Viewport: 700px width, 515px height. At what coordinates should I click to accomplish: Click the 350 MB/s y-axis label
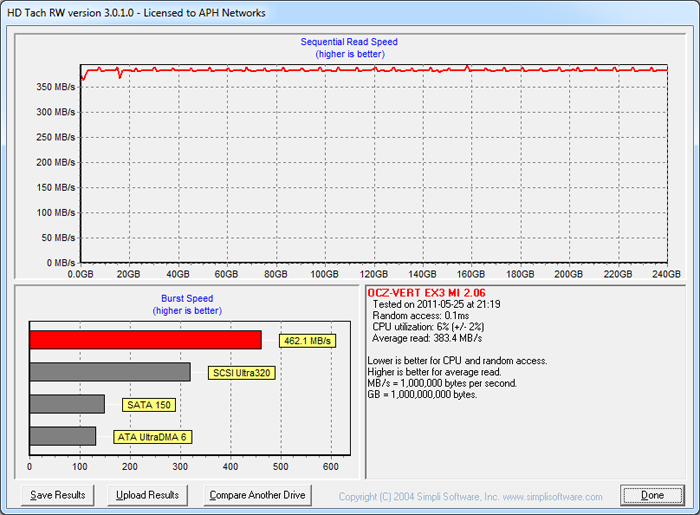56,87
